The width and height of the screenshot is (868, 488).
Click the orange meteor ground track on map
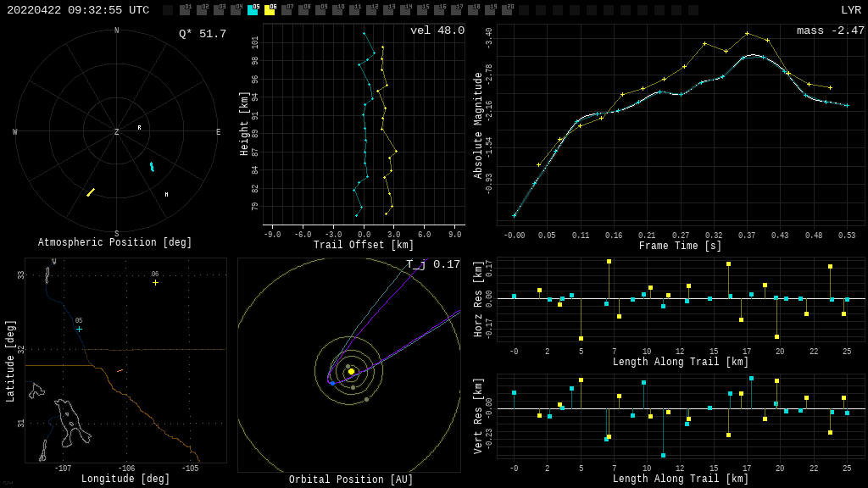click(120, 370)
